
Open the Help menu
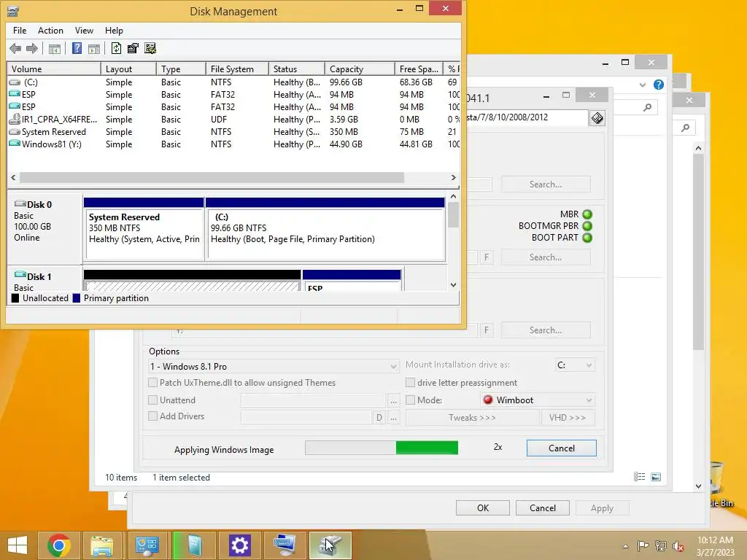pyautogui.click(x=114, y=31)
